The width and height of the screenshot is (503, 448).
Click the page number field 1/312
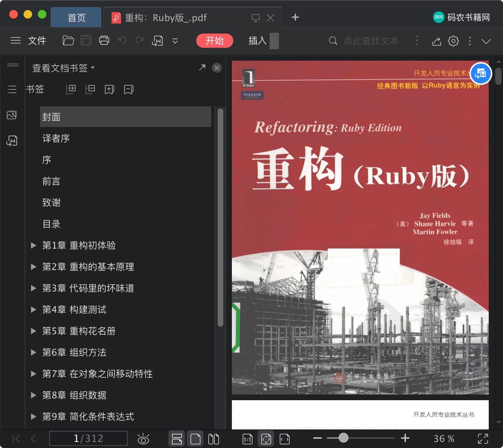[x=88, y=438]
